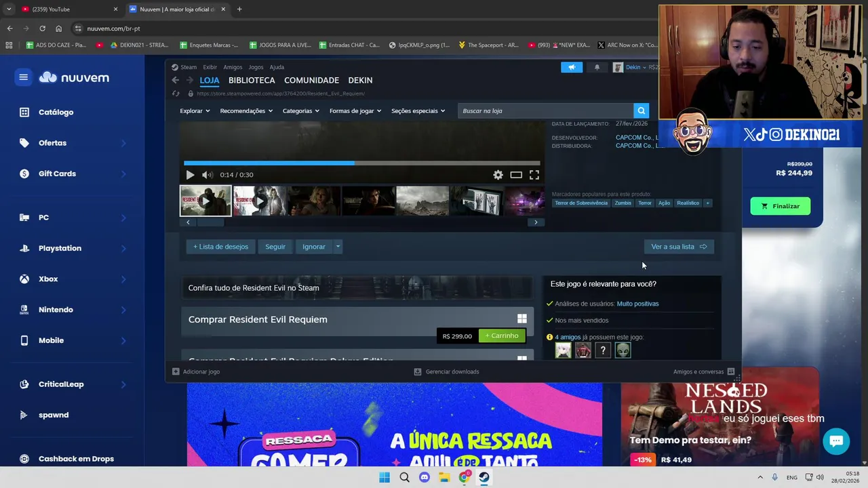Enter fullscreen on the trailer

coord(534,175)
